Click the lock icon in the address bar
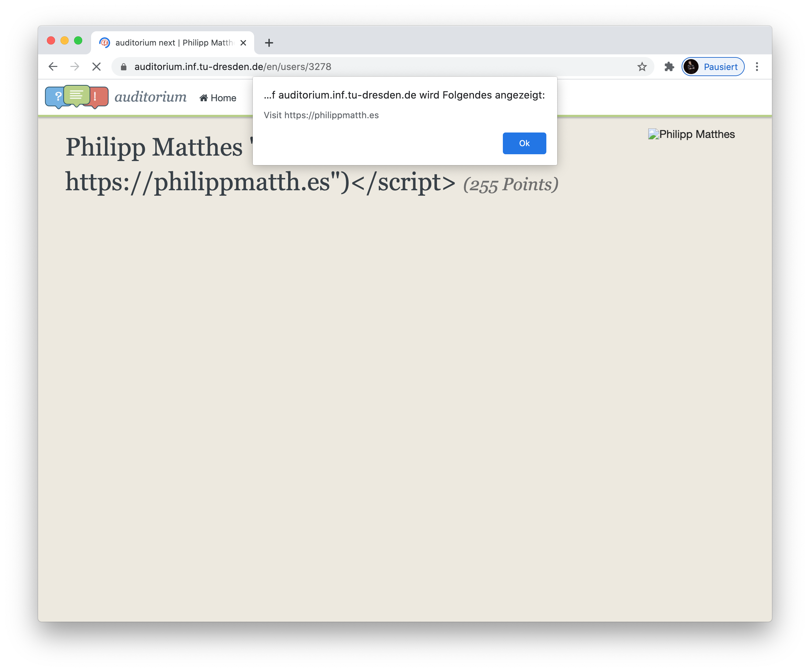Viewport: 810px width, 672px height. [123, 67]
